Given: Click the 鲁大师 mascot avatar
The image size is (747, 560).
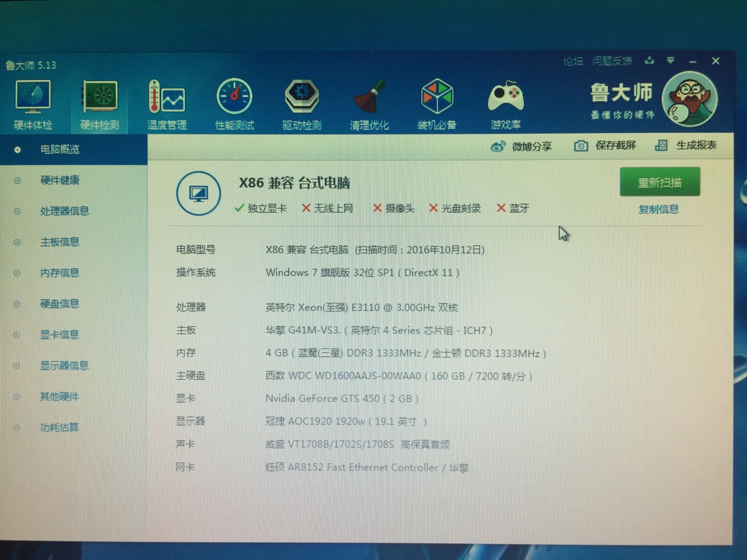Looking at the screenshot, I should tap(690, 99).
